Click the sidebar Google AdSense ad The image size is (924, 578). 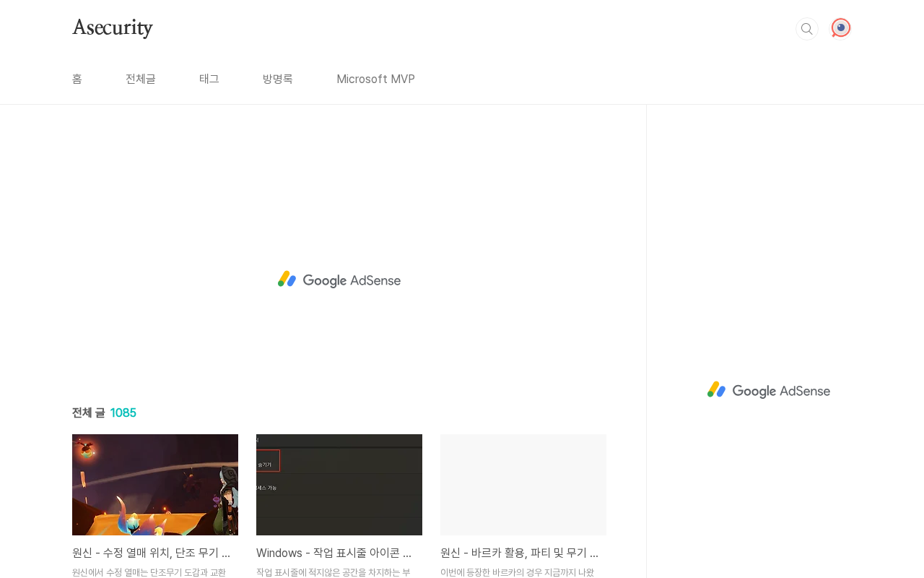tap(769, 390)
